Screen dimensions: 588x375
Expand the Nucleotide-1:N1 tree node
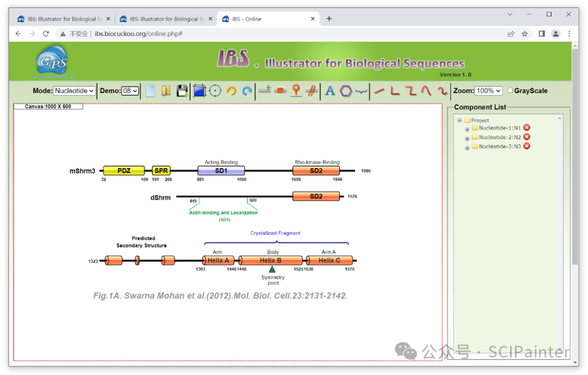pyautogui.click(x=467, y=129)
